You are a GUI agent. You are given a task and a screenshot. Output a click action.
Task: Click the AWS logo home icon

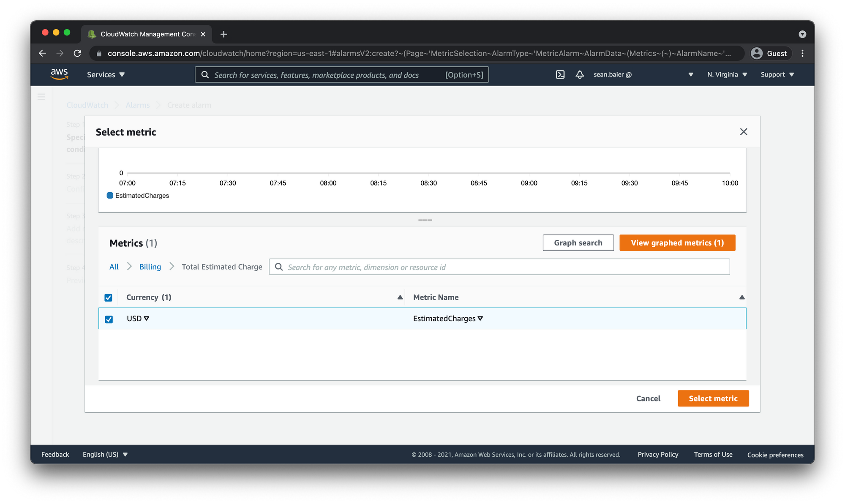click(59, 74)
